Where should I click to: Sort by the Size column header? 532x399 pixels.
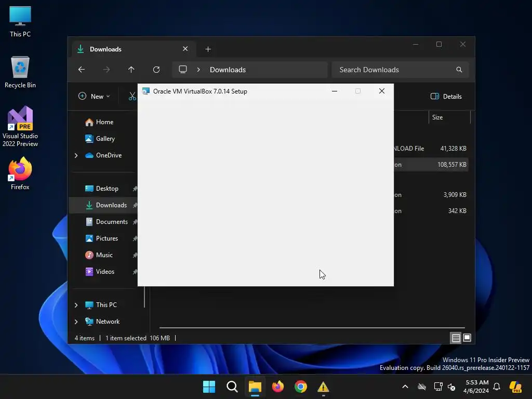449,117
